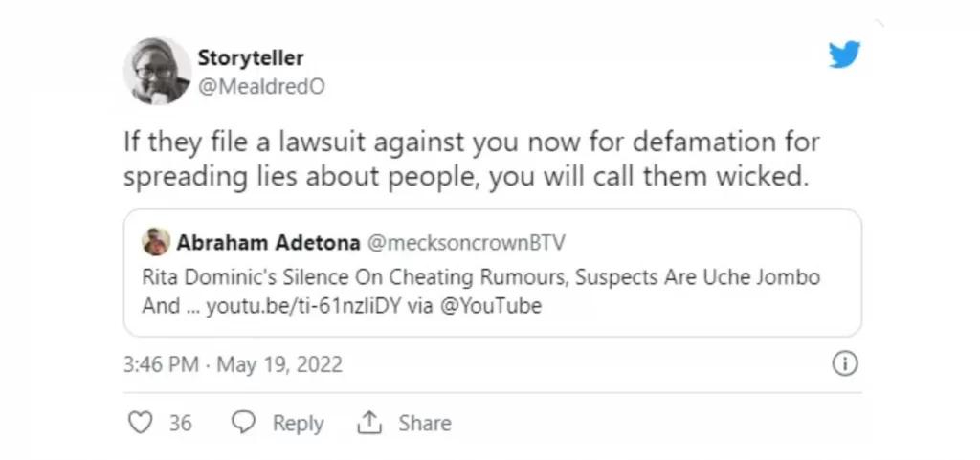This screenshot has width=980, height=460.
Task: Open the 3:46 PM May 19 timestamp
Action: click(234, 364)
